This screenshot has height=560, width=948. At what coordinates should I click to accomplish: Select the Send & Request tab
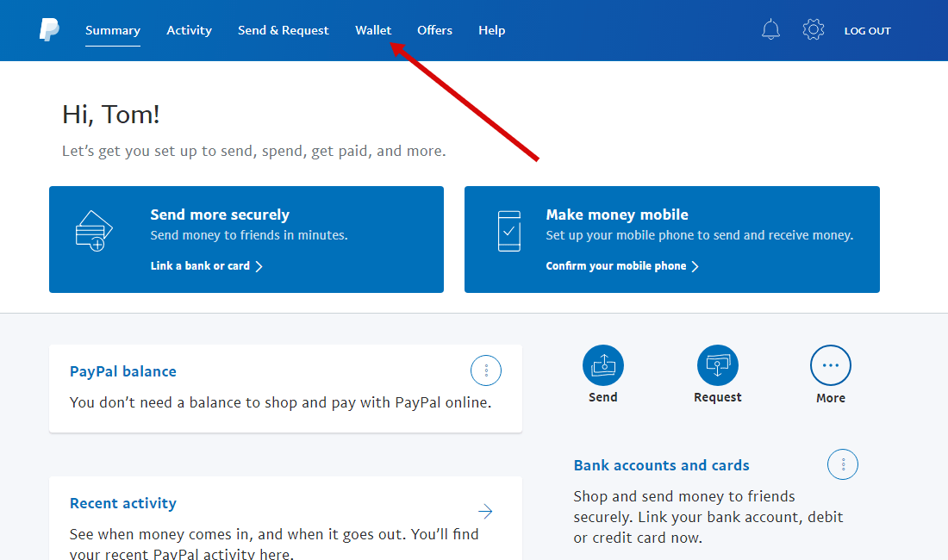tap(283, 30)
